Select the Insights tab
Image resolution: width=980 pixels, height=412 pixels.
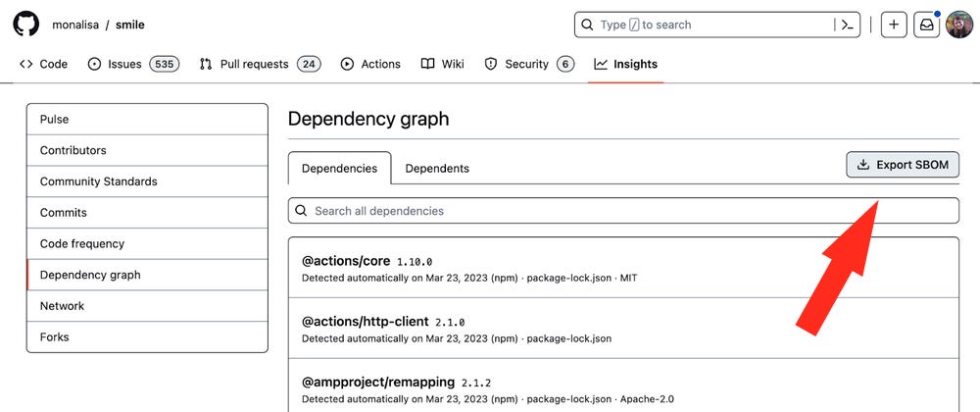coord(625,64)
